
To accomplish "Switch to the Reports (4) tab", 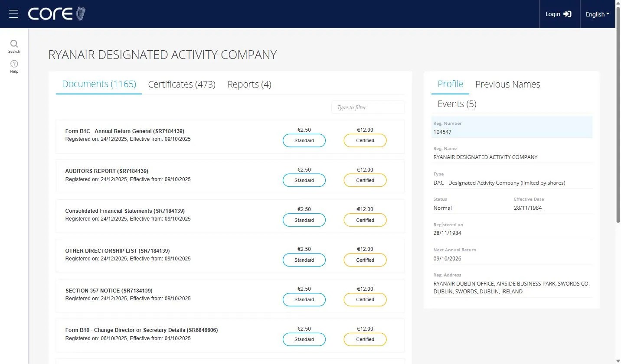I will pos(249,84).
